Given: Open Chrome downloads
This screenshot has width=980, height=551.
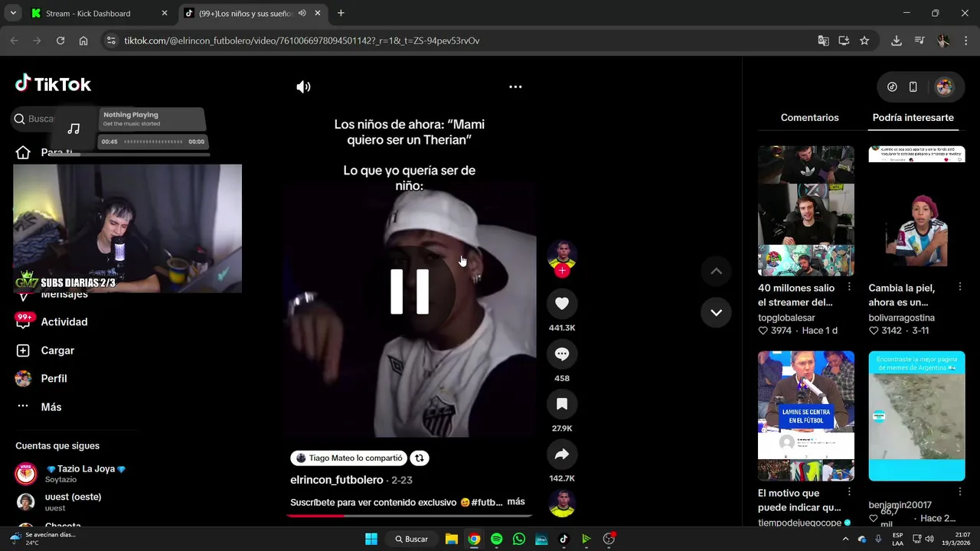Looking at the screenshot, I should (x=897, y=41).
